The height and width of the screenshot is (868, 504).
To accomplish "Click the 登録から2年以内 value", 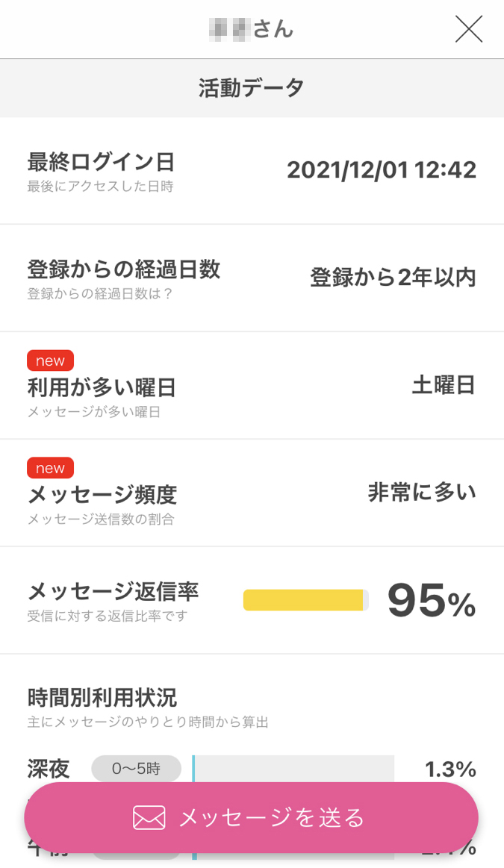I will click(x=393, y=278).
